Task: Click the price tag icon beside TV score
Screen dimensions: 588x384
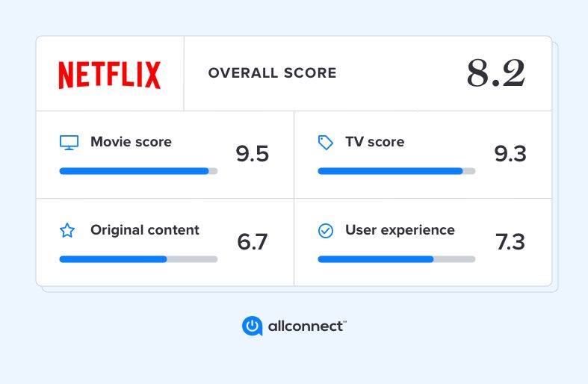Action: (x=326, y=143)
